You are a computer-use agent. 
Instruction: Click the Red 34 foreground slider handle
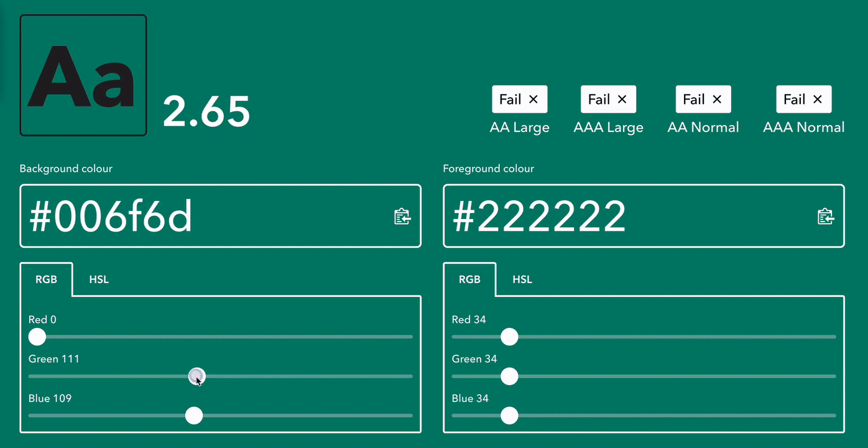509,337
